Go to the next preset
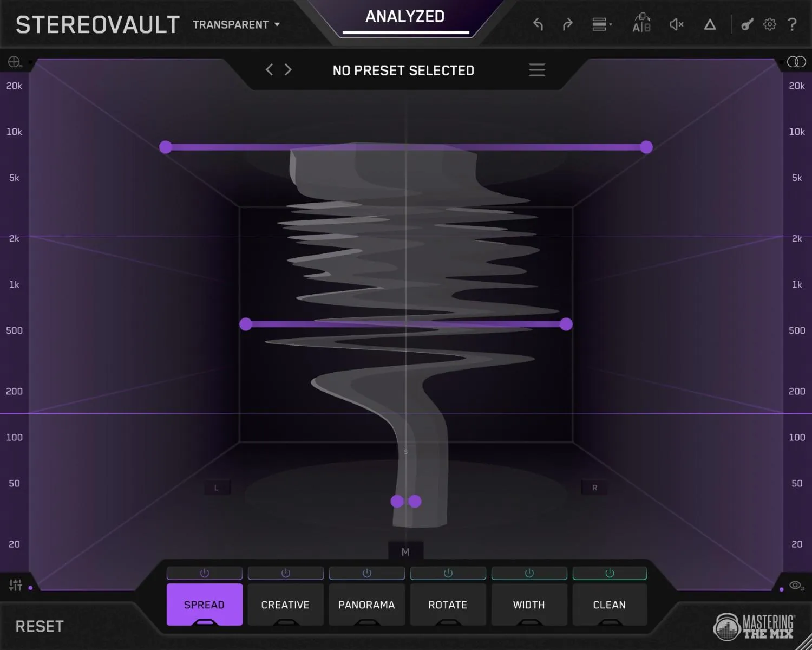Image resolution: width=812 pixels, height=650 pixels. [x=288, y=69]
